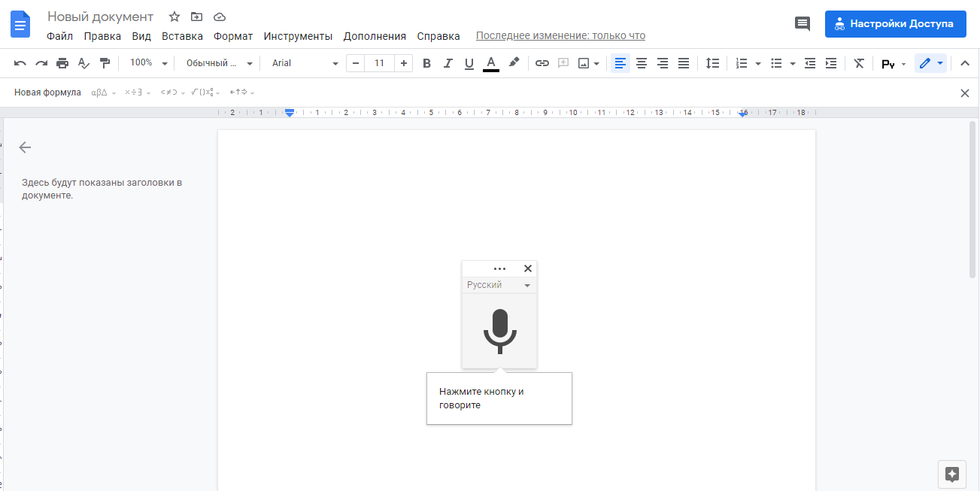Screen dimensions: 980x491
Task: Toggle bold formatting
Action: coord(426,63)
